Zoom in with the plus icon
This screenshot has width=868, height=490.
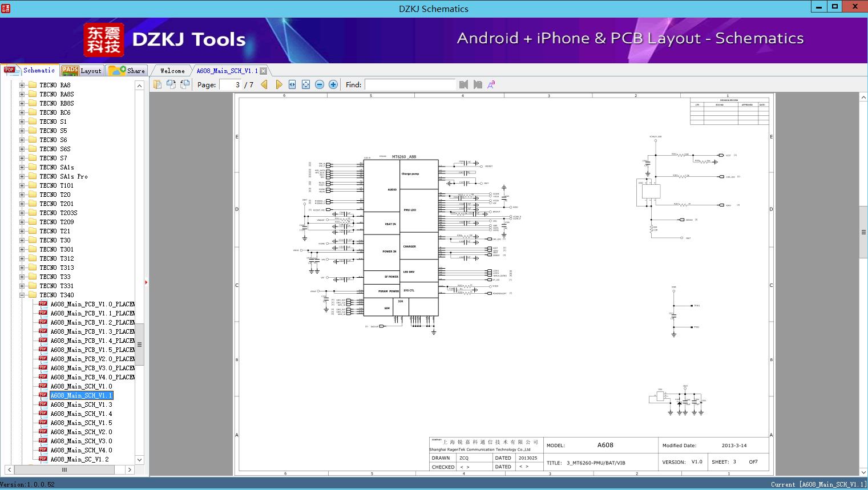tap(333, 84)
